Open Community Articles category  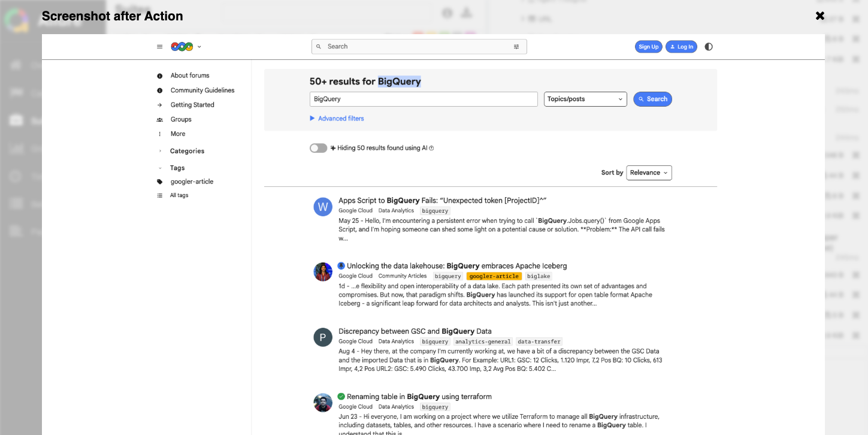[403, 276]
